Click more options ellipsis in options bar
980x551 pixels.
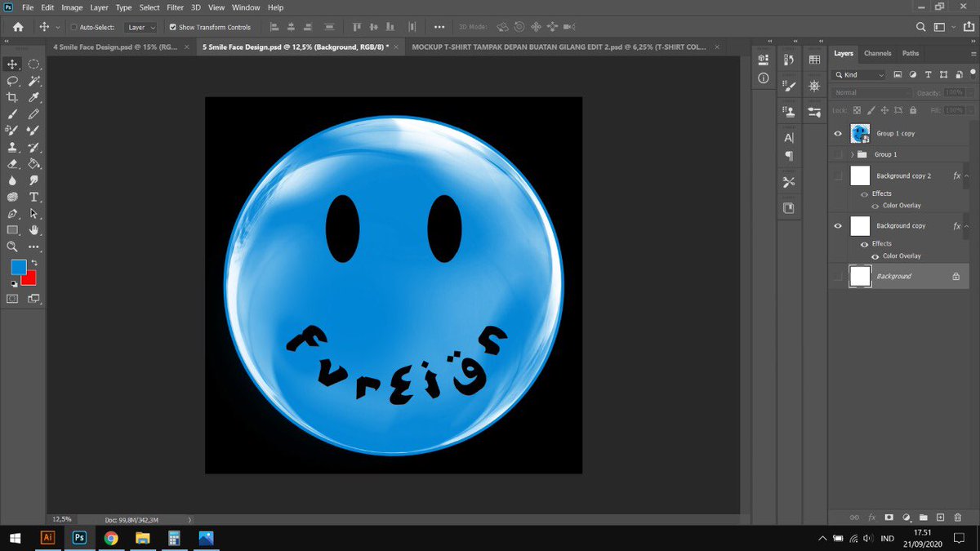[x=440, y=27]
